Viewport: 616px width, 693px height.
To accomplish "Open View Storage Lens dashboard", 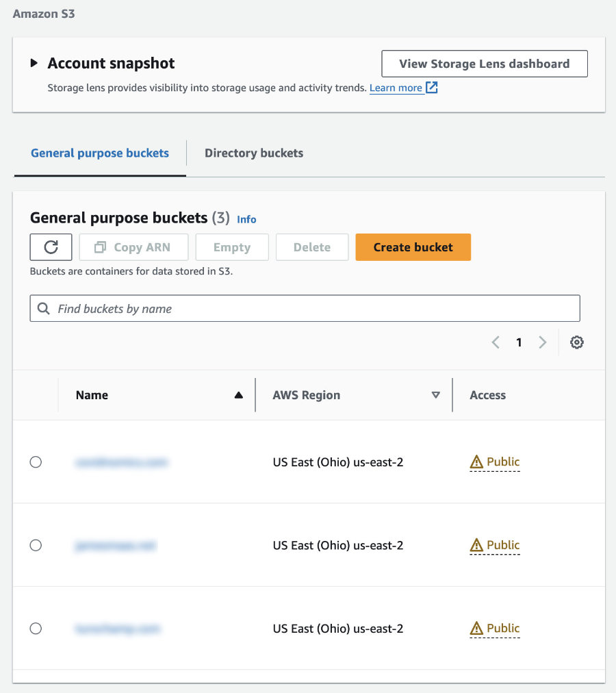I will click(485, 64).
